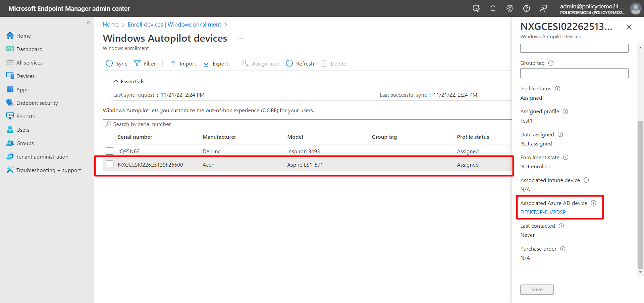Click the Tenant administration icon

tap(10, 157)
